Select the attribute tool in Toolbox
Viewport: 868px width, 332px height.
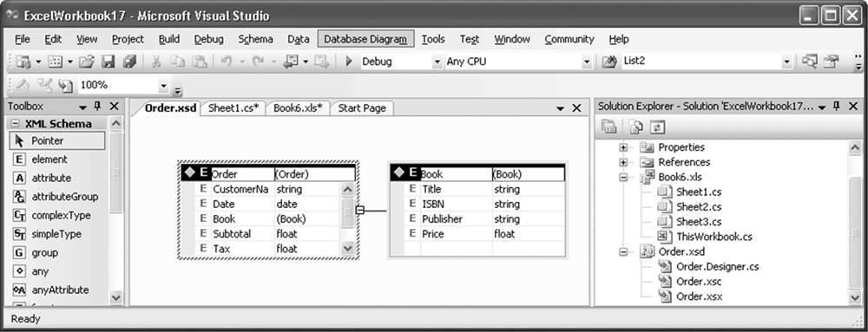pyautogui.click(x=57, y=178)
